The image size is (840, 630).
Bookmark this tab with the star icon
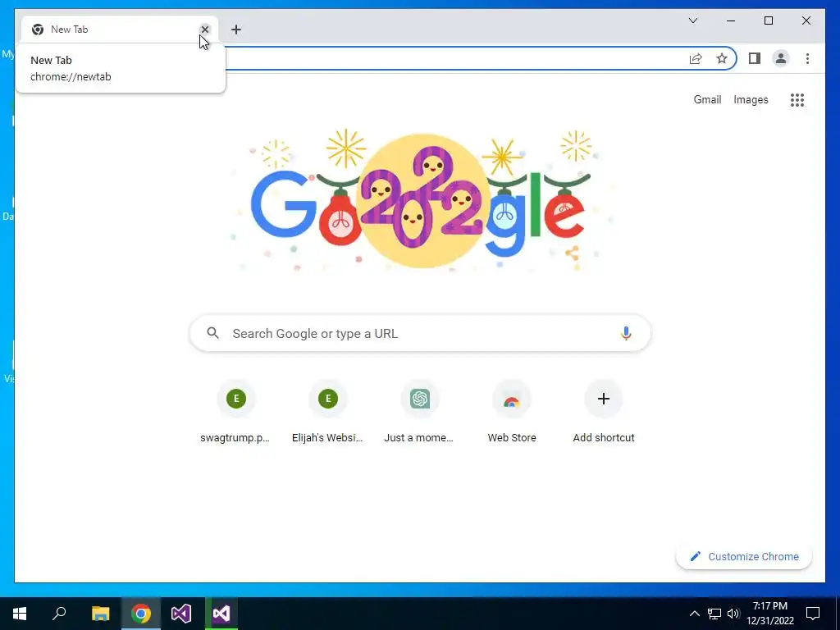tap(722, 58)
